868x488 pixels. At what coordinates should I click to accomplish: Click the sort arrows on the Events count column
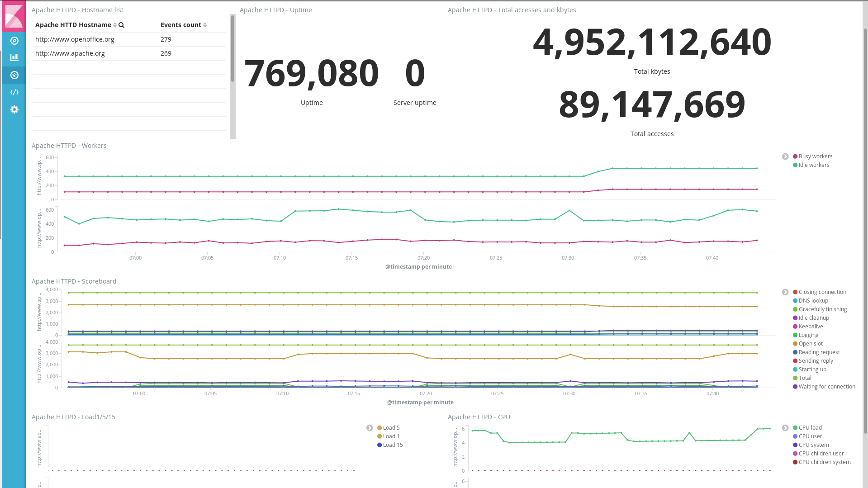pyautogui.click(x=204, y=25)
